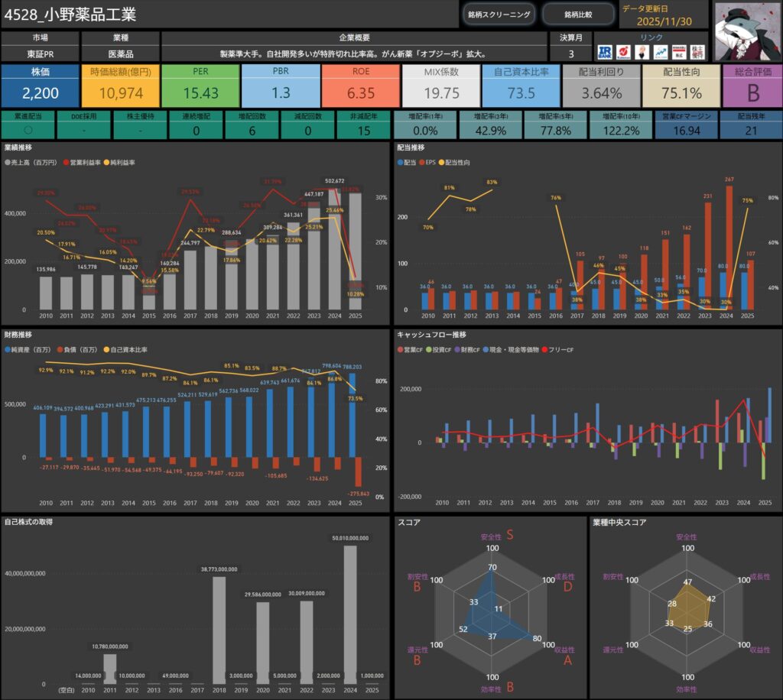This screenshot has height=700, width=783.
Task: Click the shark character avatar image
Action: (x=747, y=31)
